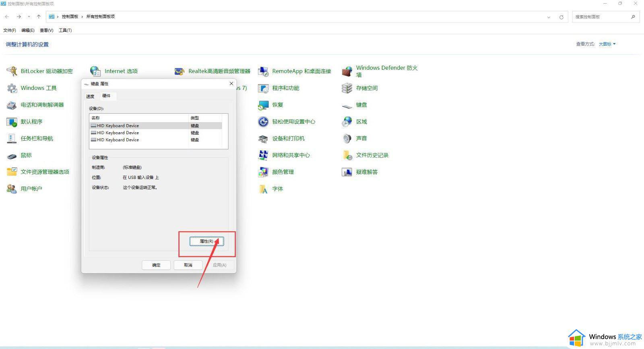Open 存储空间 icon
The height and width of the screenshot is (349, 644).
(347, 88)
